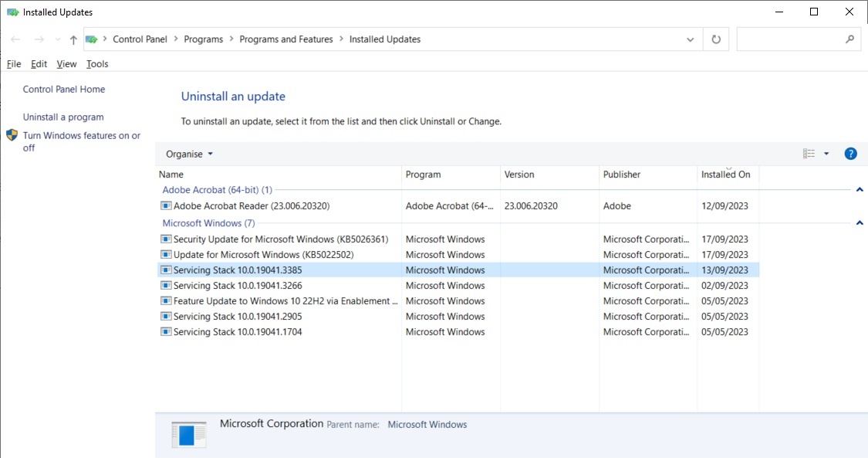The width and height of the screenshot is (868, 458).
Task: Click in the search input box
Action: click(x=789, y=39)
